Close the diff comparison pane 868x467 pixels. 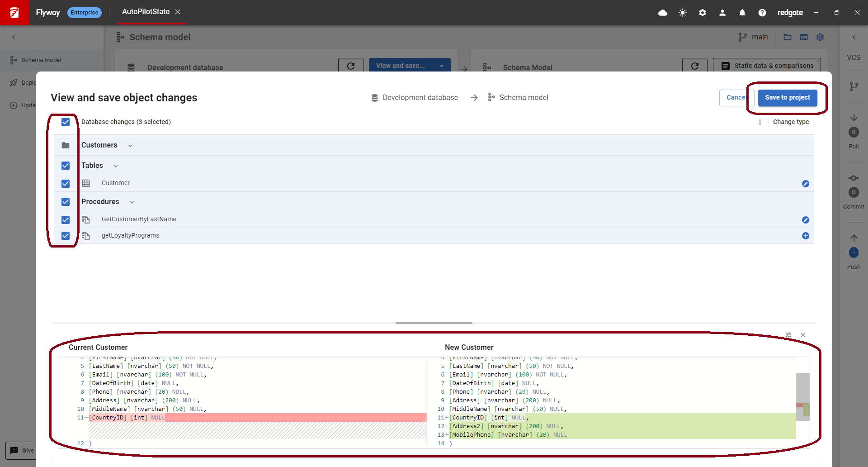803,335
